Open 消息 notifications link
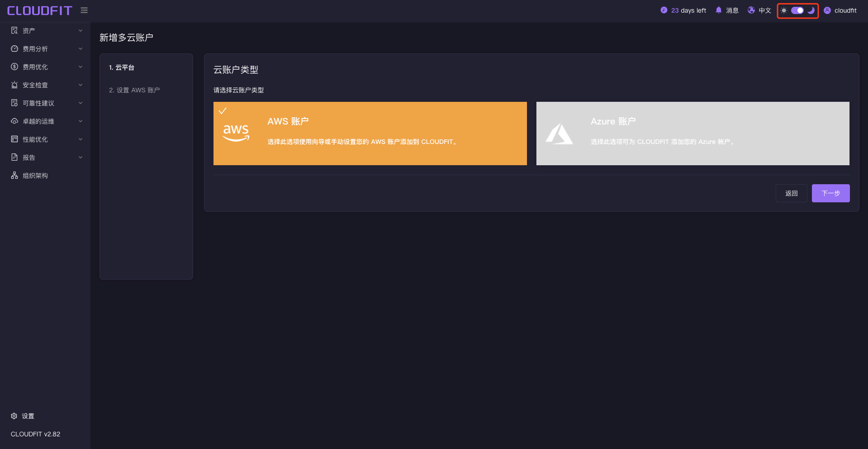Viewport: 868px width, 449px height. (x=727, y=10)
